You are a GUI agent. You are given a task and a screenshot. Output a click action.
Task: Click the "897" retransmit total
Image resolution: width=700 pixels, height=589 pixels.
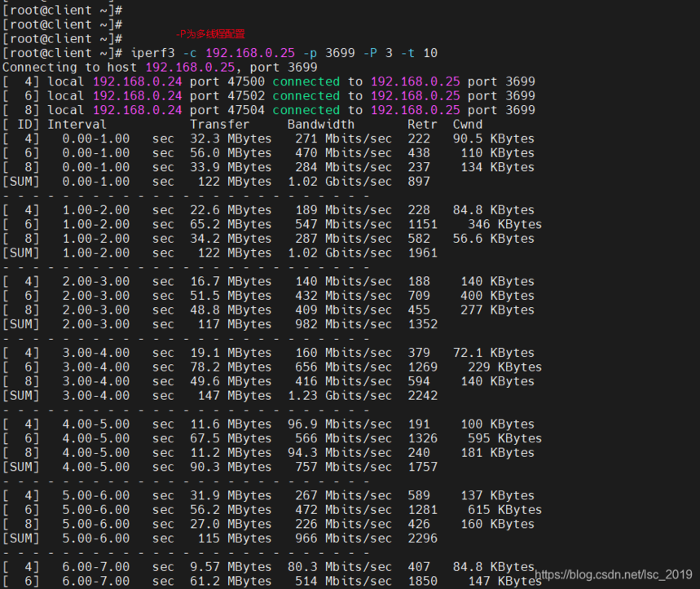tap(419, 182)
